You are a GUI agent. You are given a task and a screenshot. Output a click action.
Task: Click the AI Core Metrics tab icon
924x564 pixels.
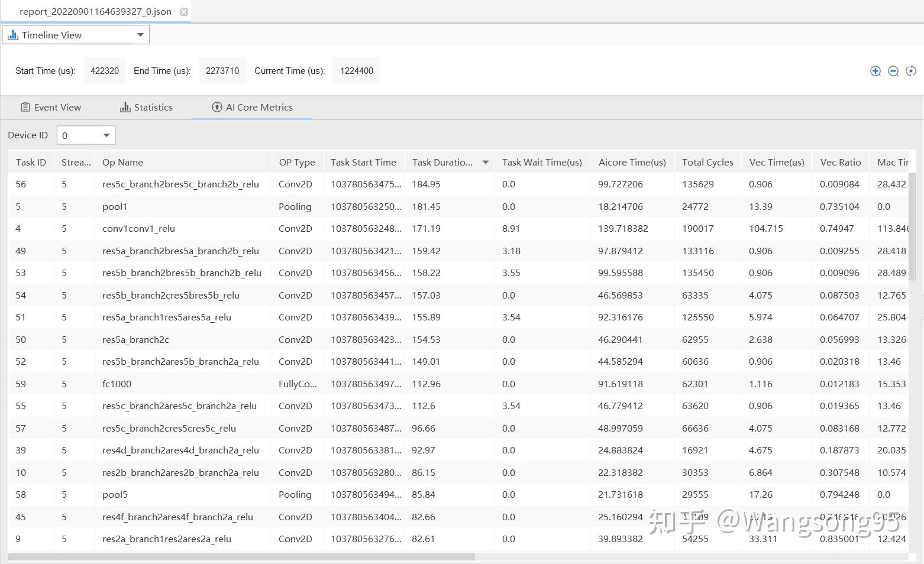point(217,107)
